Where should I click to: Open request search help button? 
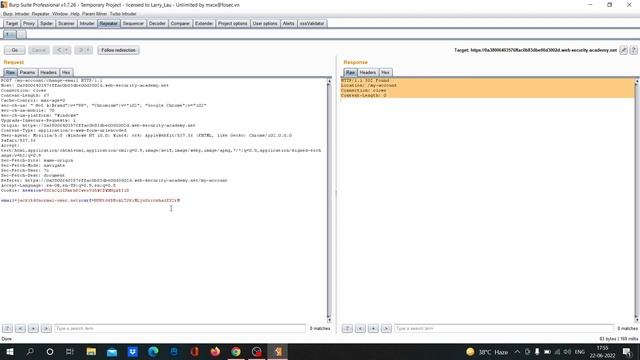point(7,328)
